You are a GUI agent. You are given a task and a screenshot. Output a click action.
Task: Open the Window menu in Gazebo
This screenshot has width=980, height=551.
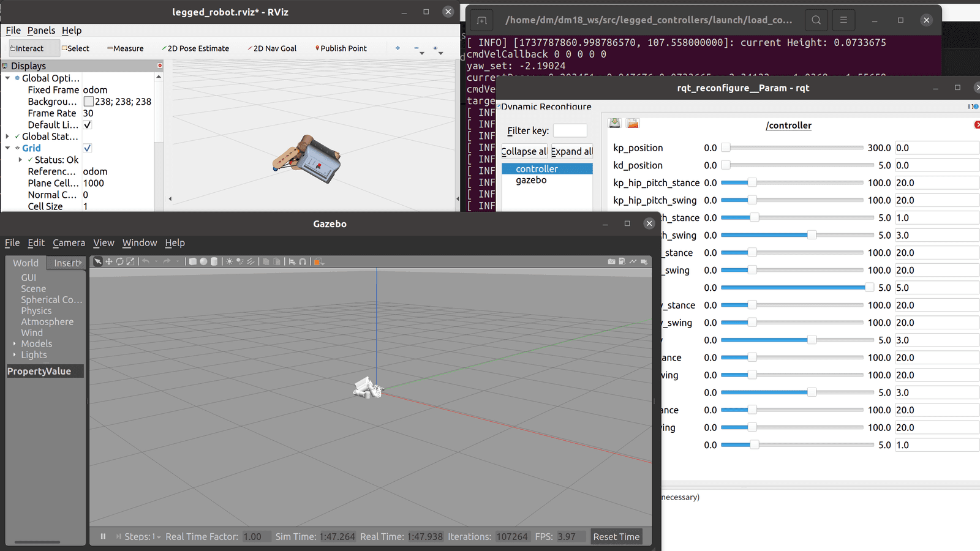pyautogui.click(x=140, y=243)
